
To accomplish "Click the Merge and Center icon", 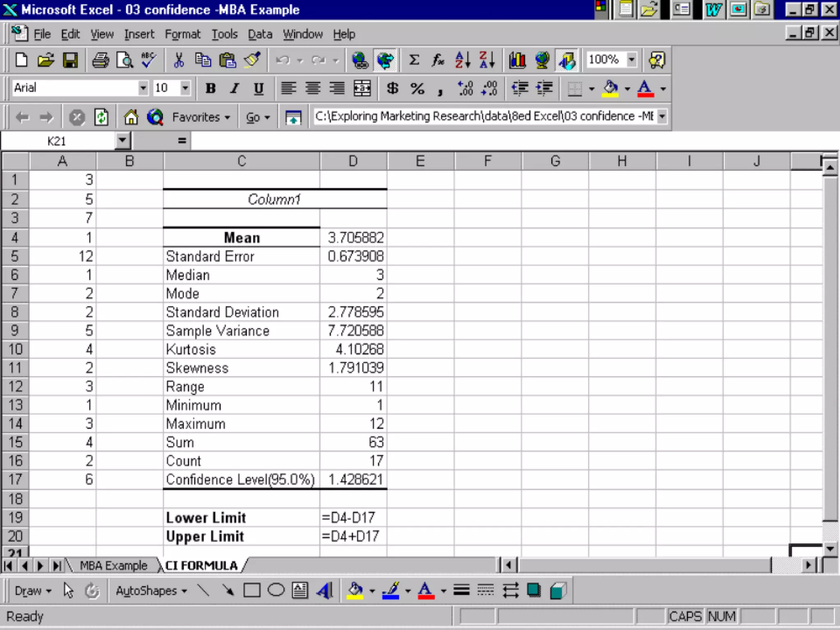I will 362,88.
